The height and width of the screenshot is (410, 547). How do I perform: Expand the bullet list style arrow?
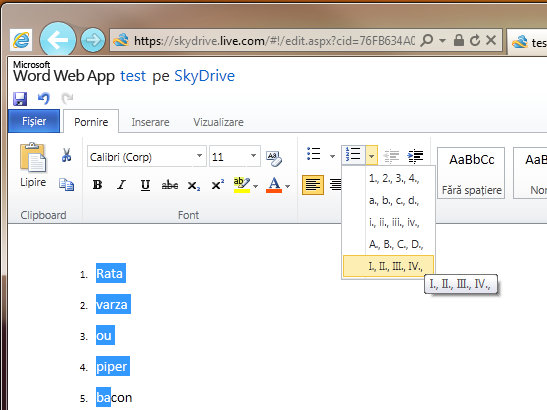332,156
